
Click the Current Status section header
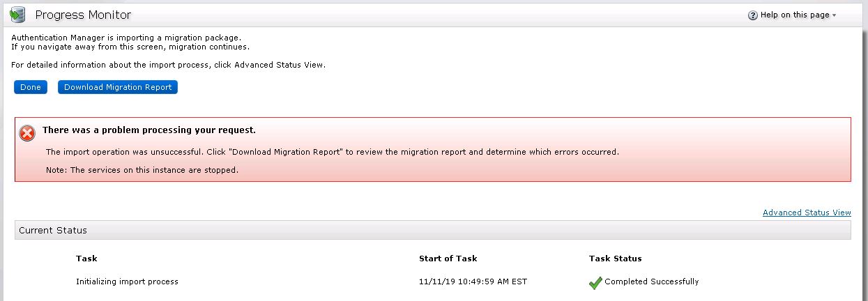[x=53, y=230]
